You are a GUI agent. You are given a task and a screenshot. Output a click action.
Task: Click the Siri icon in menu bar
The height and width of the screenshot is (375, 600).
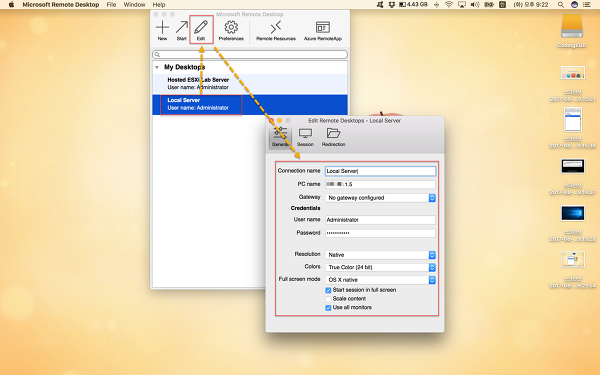coord(574,5)
